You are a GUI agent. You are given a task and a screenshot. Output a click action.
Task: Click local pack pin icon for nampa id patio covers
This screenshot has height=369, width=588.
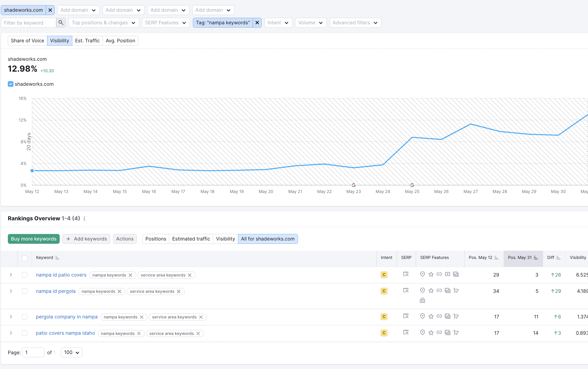[423, 274]
